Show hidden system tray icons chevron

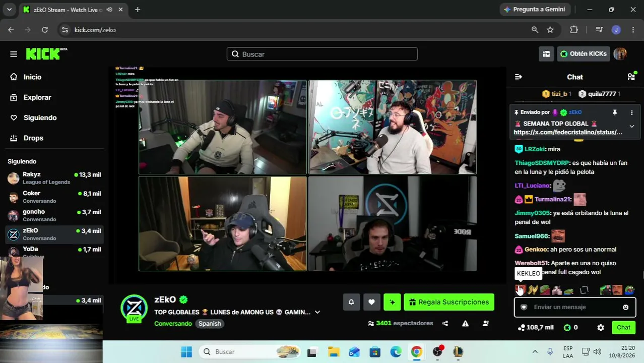coord(535,352)
